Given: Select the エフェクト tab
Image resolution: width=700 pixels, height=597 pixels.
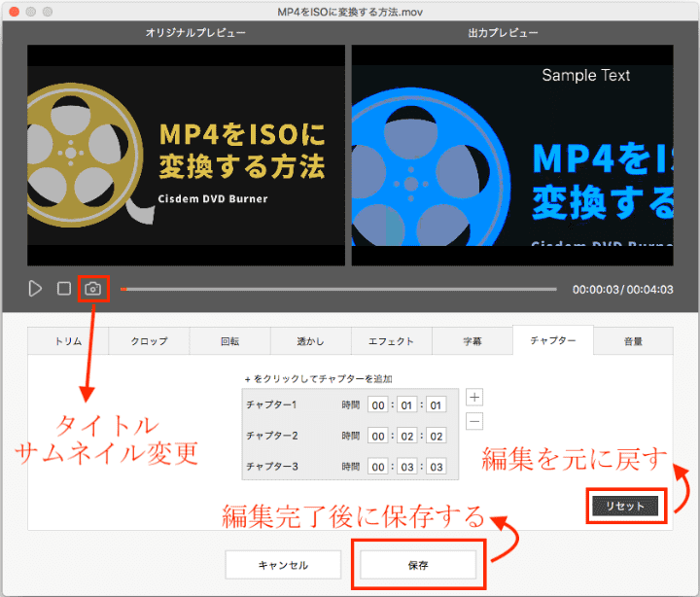Looking at the screenshot, I should point(392,341).
